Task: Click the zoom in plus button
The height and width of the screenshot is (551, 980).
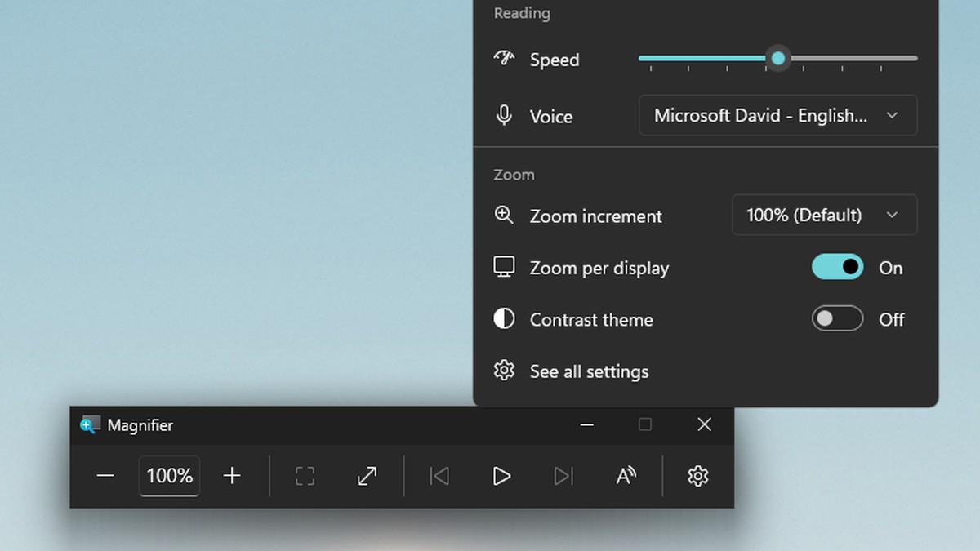Action: pos(232,476)
